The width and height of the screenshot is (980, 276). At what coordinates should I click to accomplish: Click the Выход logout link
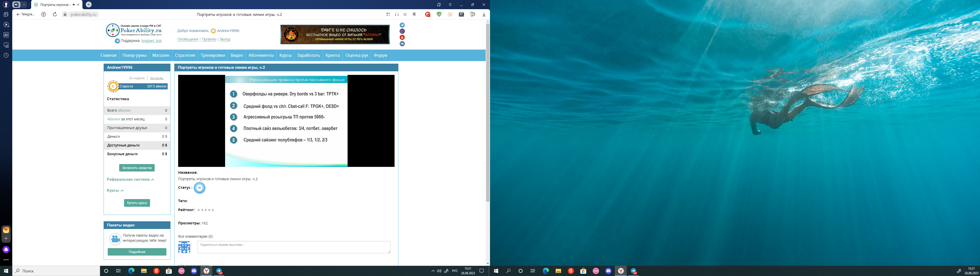tap(225, 39)
